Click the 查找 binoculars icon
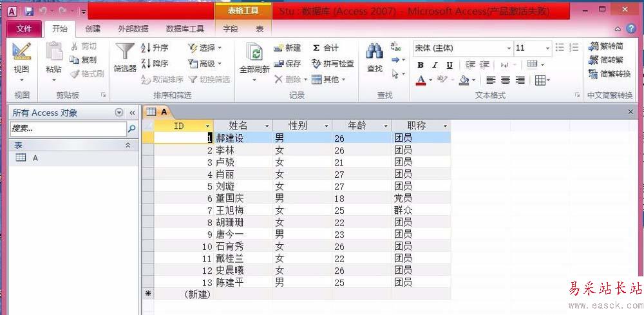This screenshot has width=644, height=315. [374, 52]
